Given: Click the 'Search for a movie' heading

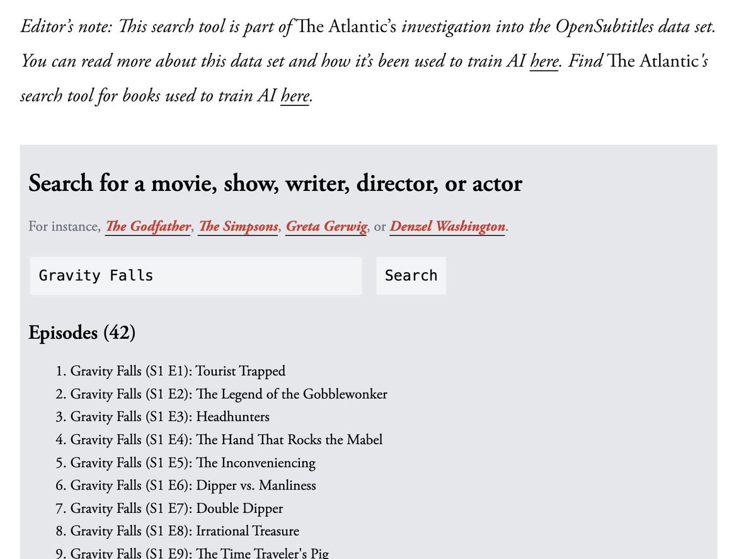Looking at the screenshot, I should pos(275,183).
